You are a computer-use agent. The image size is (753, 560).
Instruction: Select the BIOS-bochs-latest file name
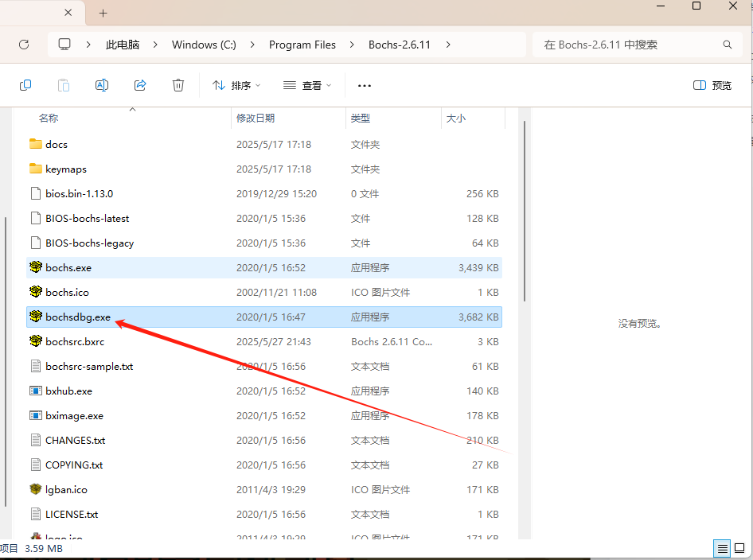click(88, 218)
